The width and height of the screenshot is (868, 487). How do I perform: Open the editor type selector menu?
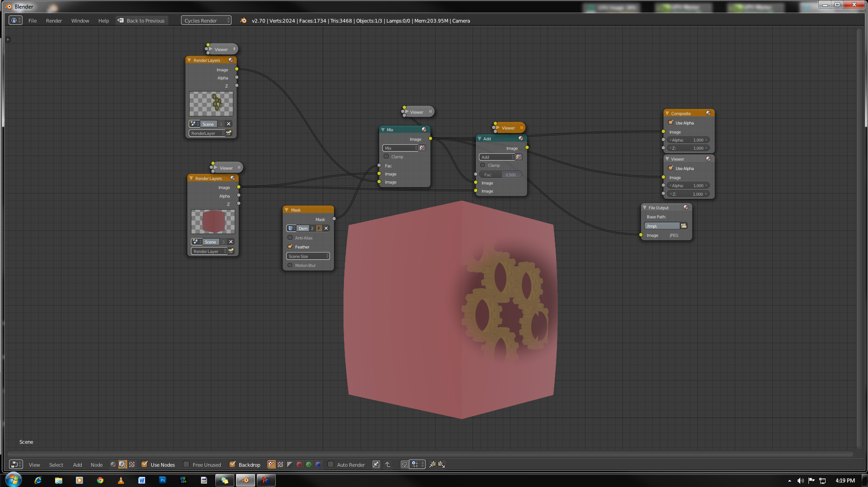(x=16, y=464)
